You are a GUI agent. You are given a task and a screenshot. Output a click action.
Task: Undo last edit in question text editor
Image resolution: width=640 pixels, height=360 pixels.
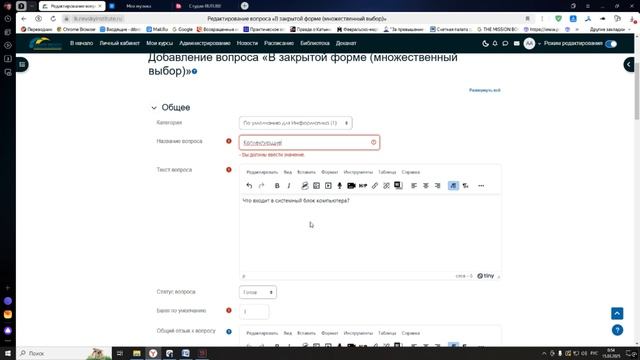tap(249, 186)
